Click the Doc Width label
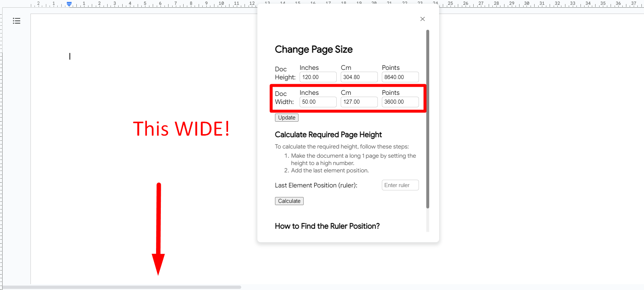Screen dimensions: 644x290 [x=285, y=98]
